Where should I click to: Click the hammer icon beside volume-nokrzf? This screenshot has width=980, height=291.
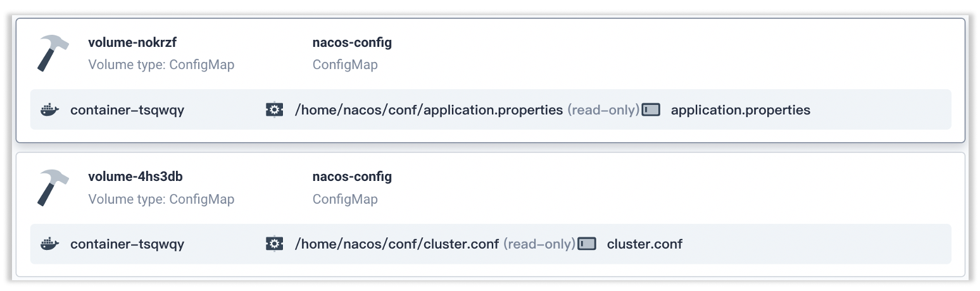click(53, 53)
